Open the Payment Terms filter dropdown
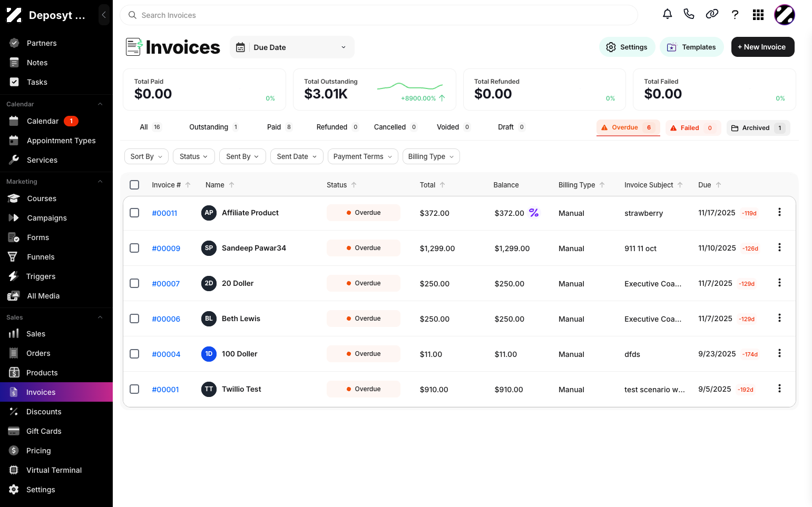This screenshot has width=812, height=507. click(363, 156)
